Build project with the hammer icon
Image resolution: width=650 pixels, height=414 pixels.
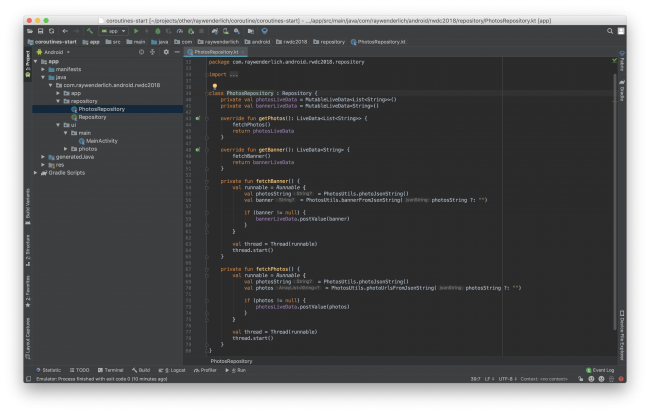pyautogui.click(x=90, y=31)
